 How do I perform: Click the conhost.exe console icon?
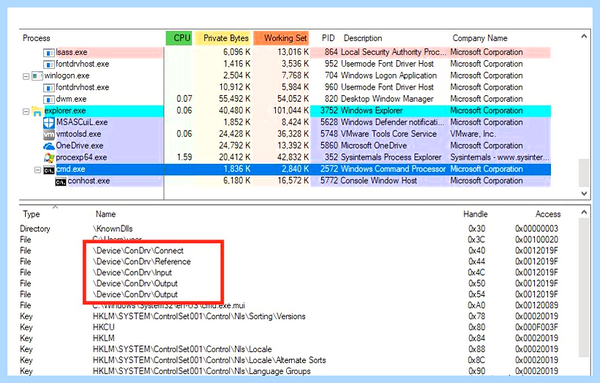tap(60, 181)
